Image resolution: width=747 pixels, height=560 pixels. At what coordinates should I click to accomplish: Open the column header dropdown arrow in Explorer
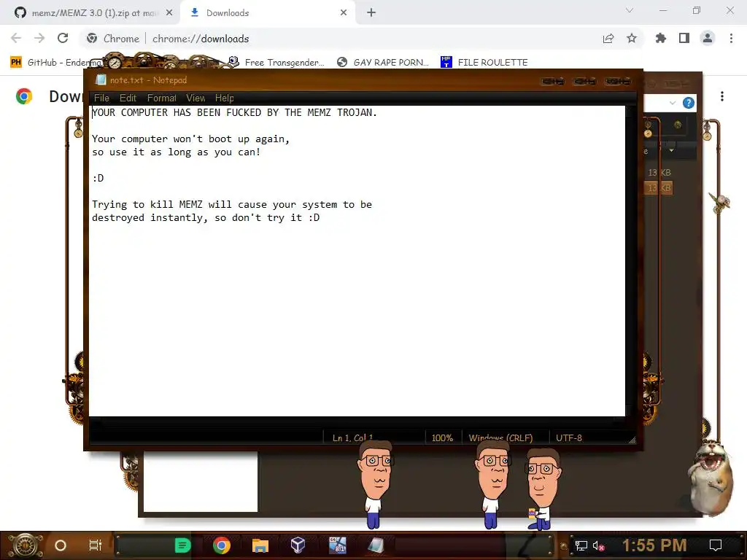coord(671,150)
